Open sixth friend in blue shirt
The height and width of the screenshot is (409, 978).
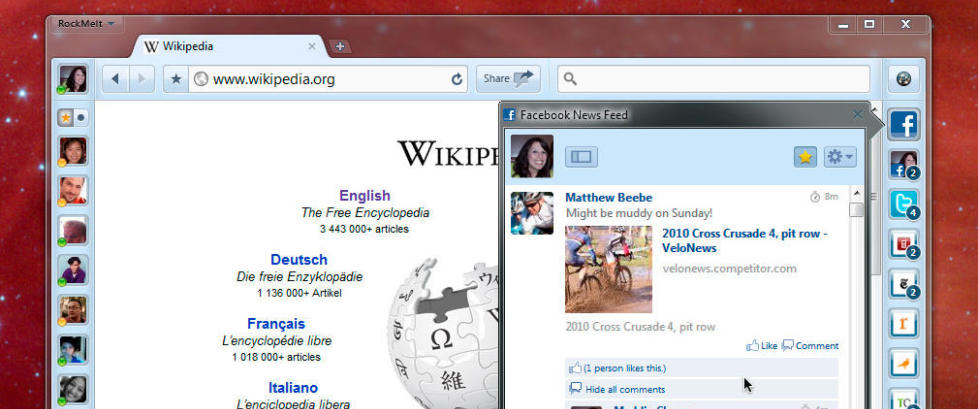point(73,350)
